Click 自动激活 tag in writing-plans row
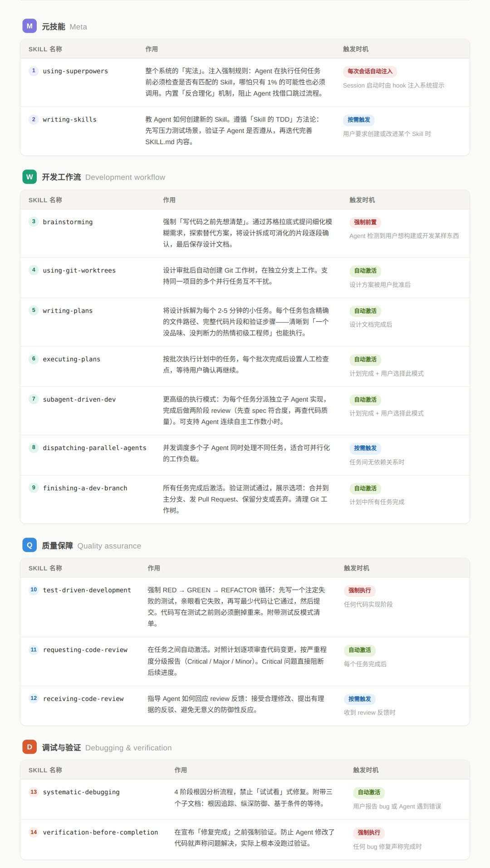Screen dimensions: 490x868 pyautogui.click(x=365, y=311)
